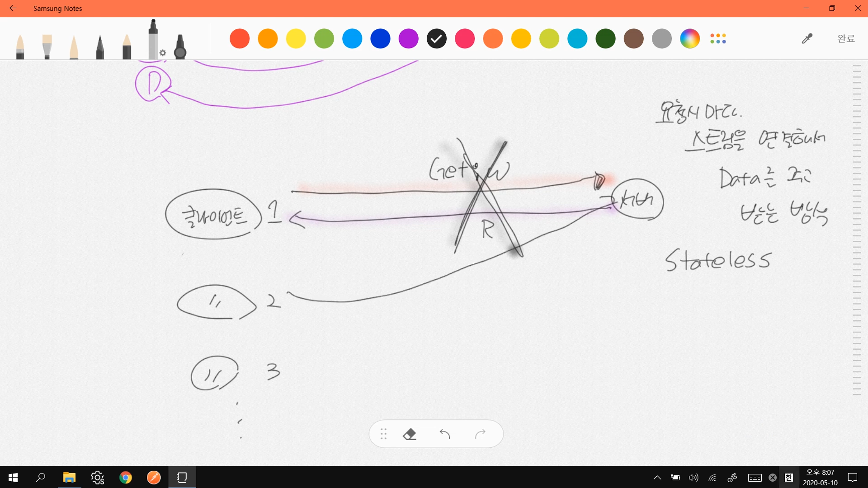Pick the coral orange color swatch
This screenshot has width=868, height=488.
pyautogui.click(x=493, y=38)
